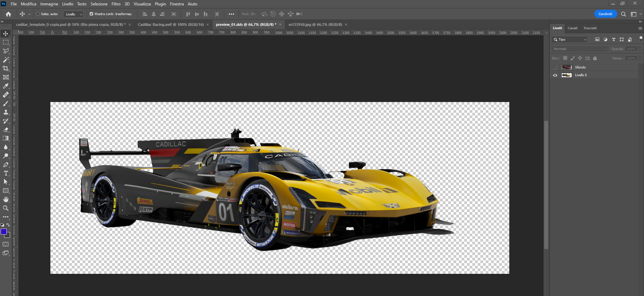Select the Clone Stamp tool

(6, 112)
